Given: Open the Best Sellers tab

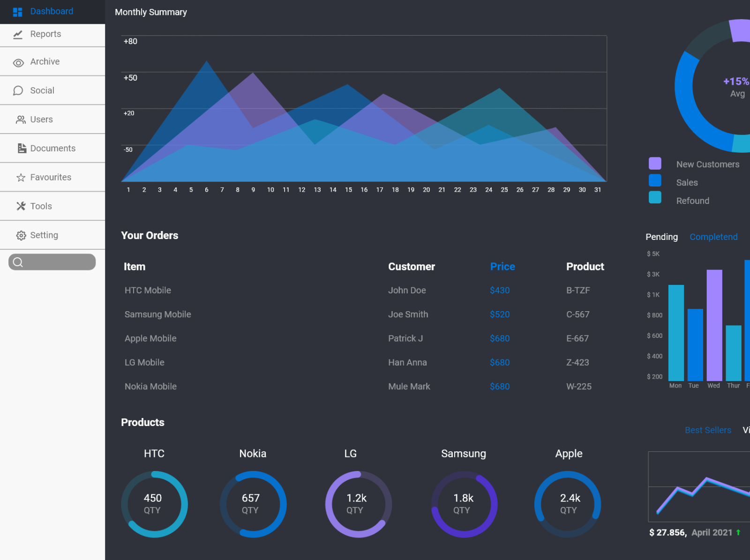Looking at the screenshot, I should click(x=708, y=430).
